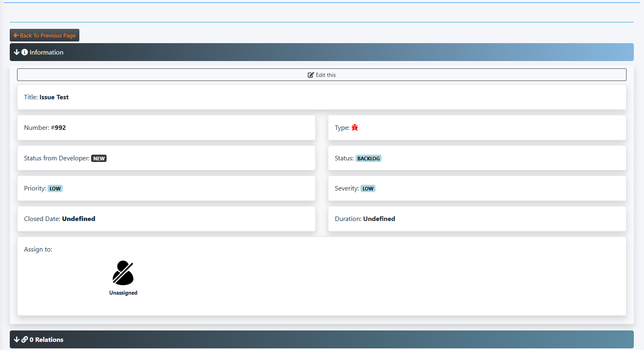
Task: Click the Priority LOW badge
Action: pyautogui.click(x=55, y=188)
